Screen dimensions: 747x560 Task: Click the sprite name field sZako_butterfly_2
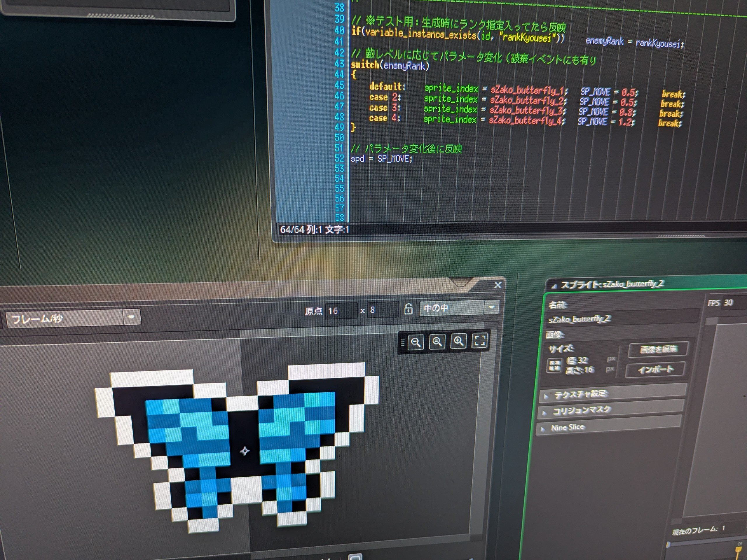coord(622,318)
